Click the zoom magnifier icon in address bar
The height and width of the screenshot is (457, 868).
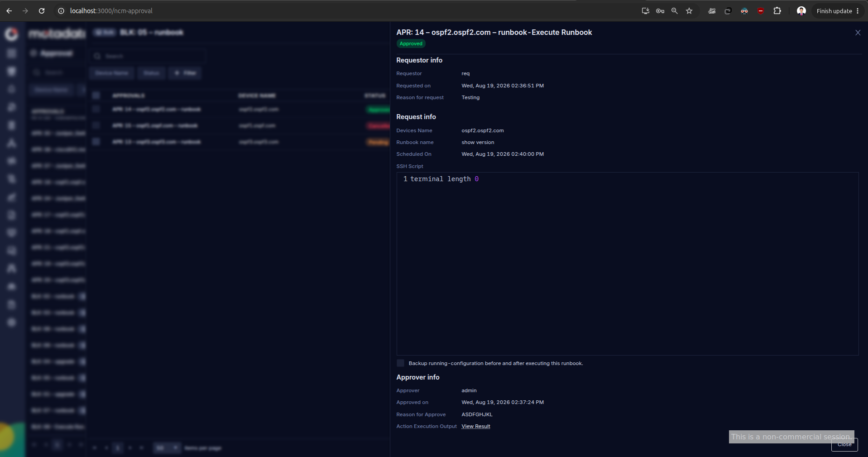tap(675, 11)
